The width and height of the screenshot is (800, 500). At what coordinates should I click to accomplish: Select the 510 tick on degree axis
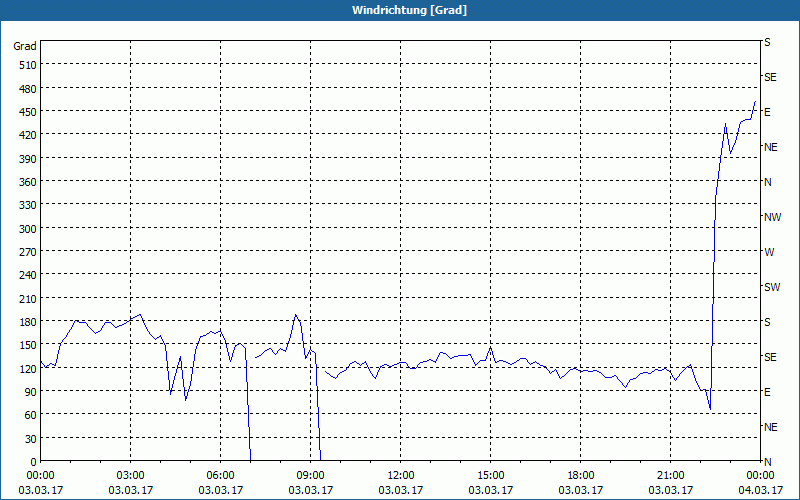tap(28, 65)
